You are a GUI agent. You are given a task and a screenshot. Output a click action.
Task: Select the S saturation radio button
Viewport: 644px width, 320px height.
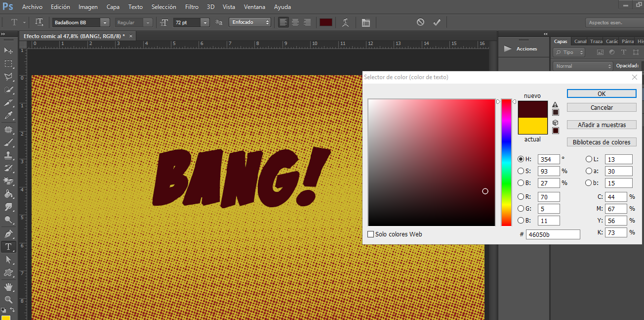click(521, 171)
